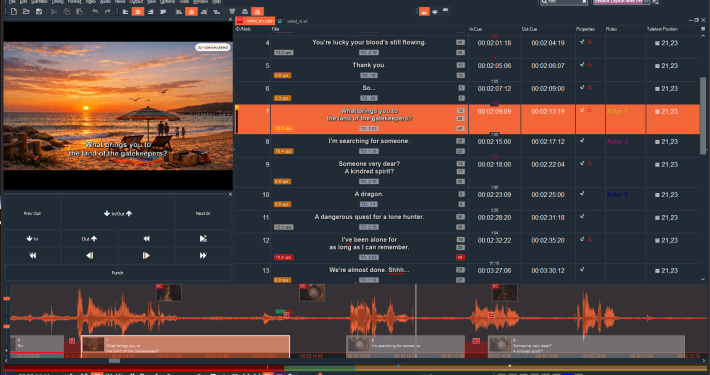
Task: Sort by the In-Cue column header
Action: click(x=494, y=29)
